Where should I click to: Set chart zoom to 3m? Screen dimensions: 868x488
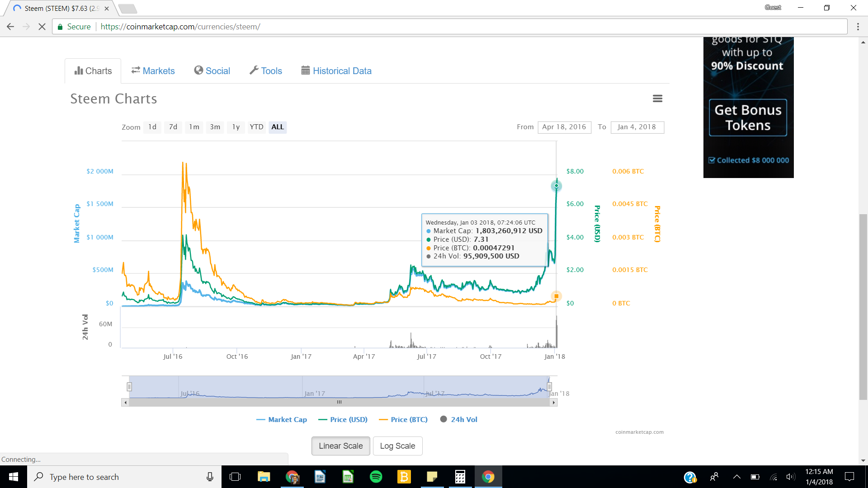tap(215, 127)
